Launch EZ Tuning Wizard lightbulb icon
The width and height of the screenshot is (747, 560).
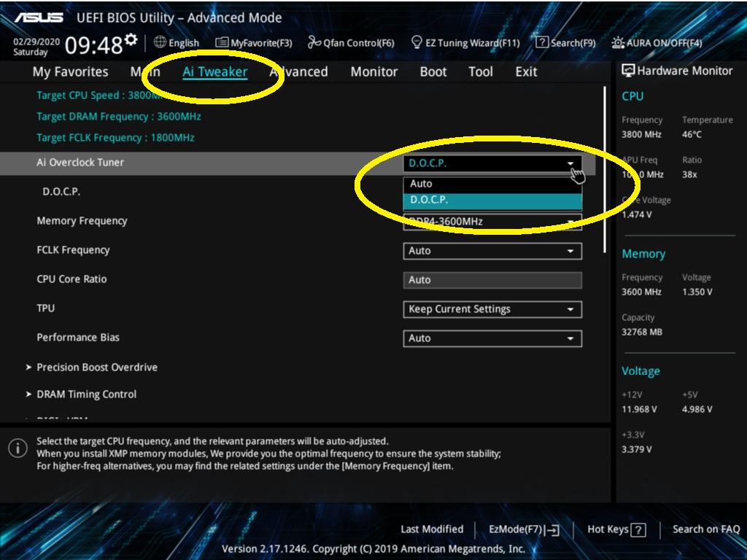[417, 42]
